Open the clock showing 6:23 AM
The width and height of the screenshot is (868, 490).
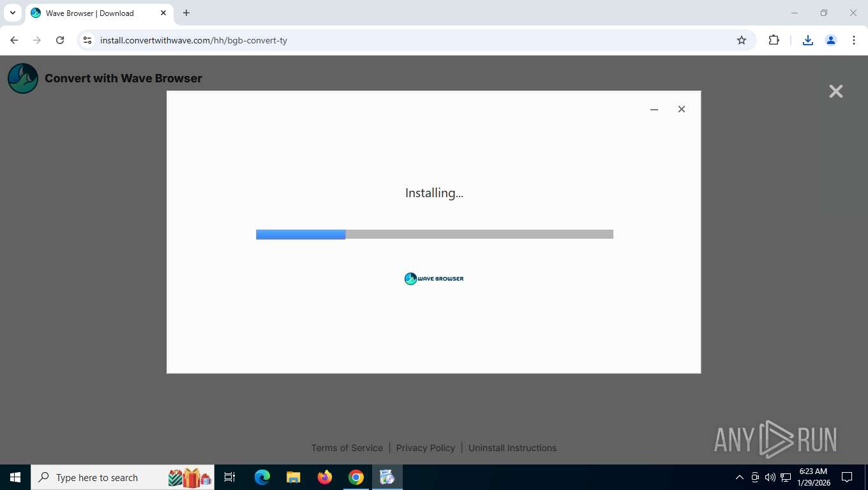pos(813,477)
